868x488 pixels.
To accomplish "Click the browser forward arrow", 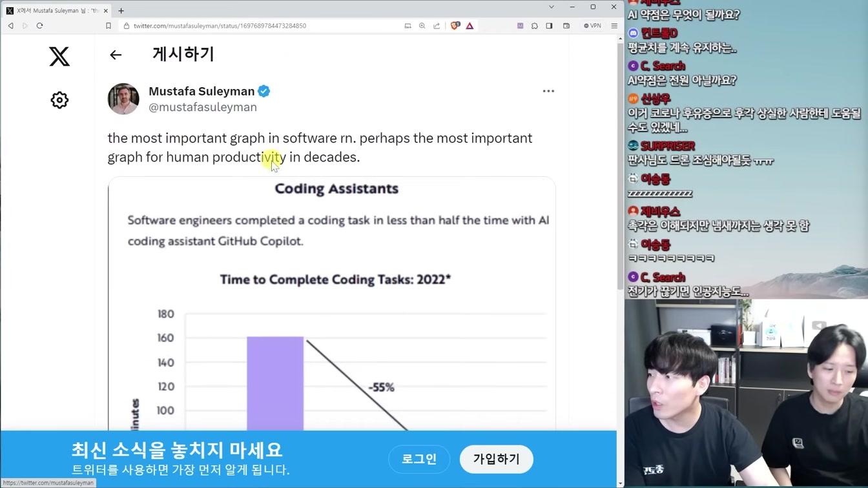I will [25, 26].
